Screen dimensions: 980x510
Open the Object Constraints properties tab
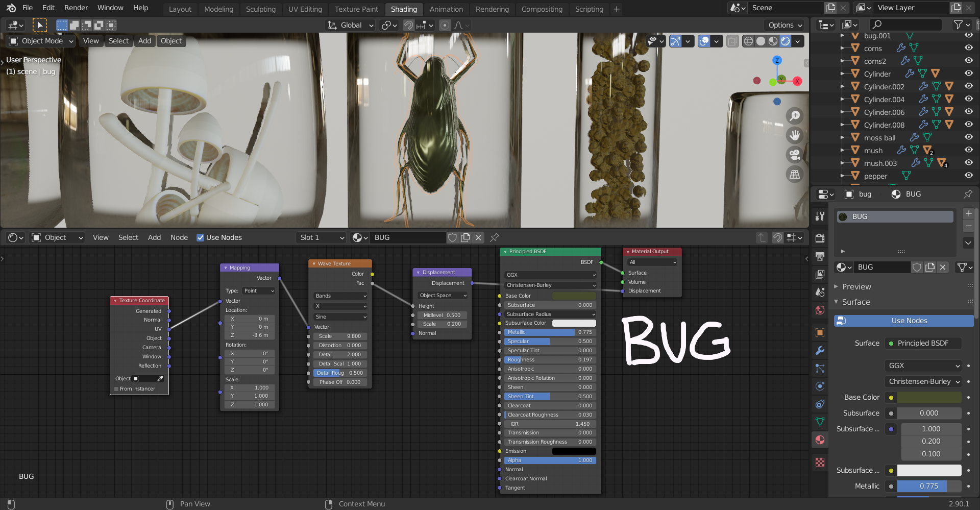click(820, 404)
